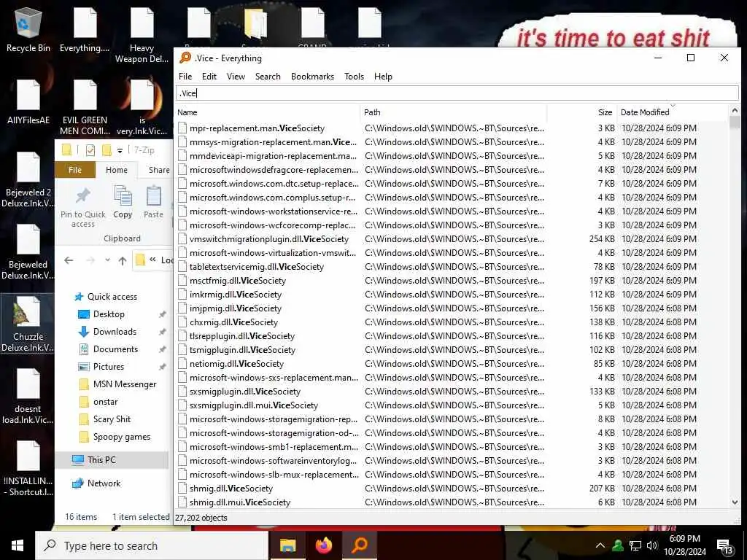
Task: Click the green user tray icon
Action: [x=618, y=545]
